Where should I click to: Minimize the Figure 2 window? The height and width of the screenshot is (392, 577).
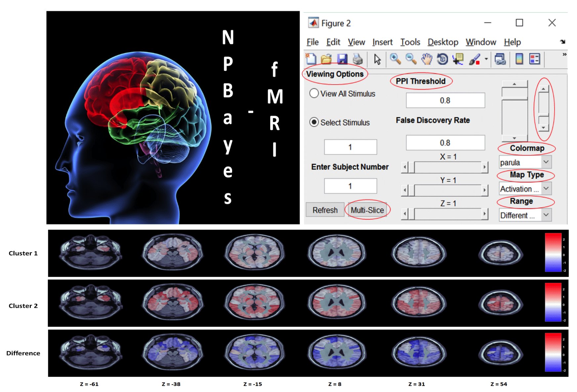point(488,23)
